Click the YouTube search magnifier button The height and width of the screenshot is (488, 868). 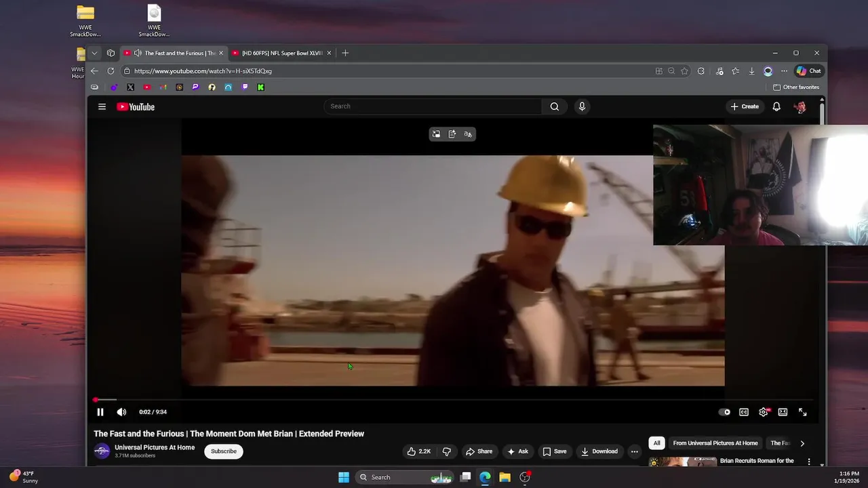pos(555,106)
